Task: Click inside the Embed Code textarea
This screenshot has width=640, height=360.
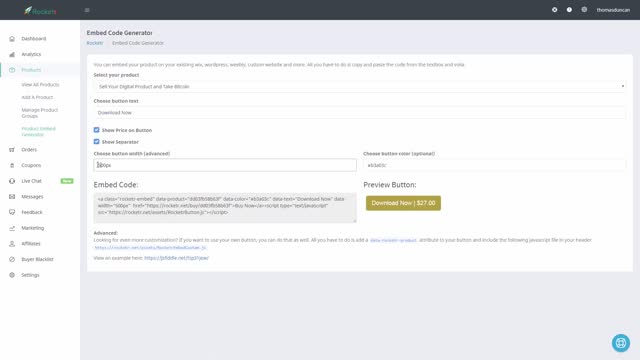Action: 225,208
